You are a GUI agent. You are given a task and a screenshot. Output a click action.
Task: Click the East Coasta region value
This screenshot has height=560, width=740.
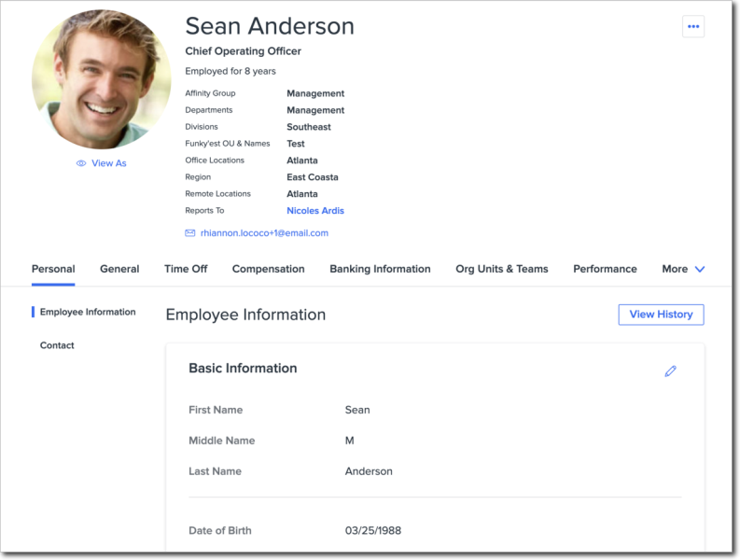(313, 177)
